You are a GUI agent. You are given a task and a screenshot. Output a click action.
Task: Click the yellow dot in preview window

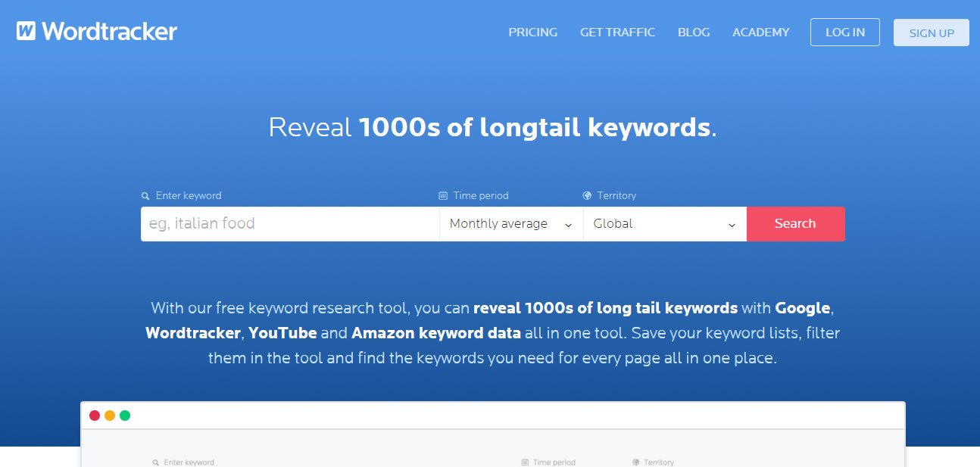pos(110,416)
